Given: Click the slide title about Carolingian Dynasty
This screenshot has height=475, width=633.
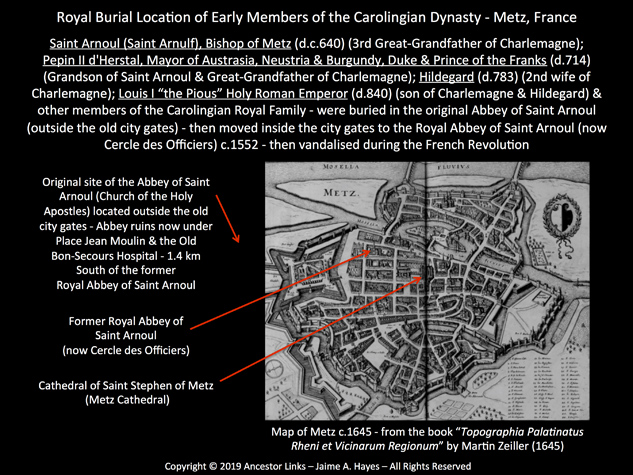Looking at the screenshot, I should [x=316, y=17].
